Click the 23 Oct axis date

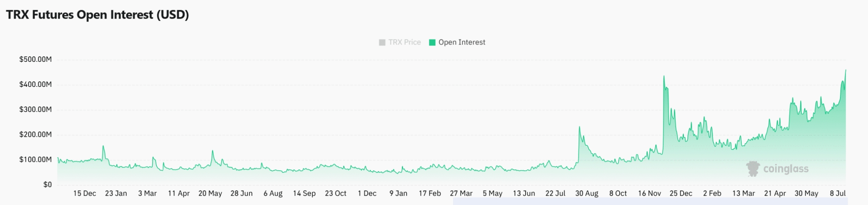[336, 194]
